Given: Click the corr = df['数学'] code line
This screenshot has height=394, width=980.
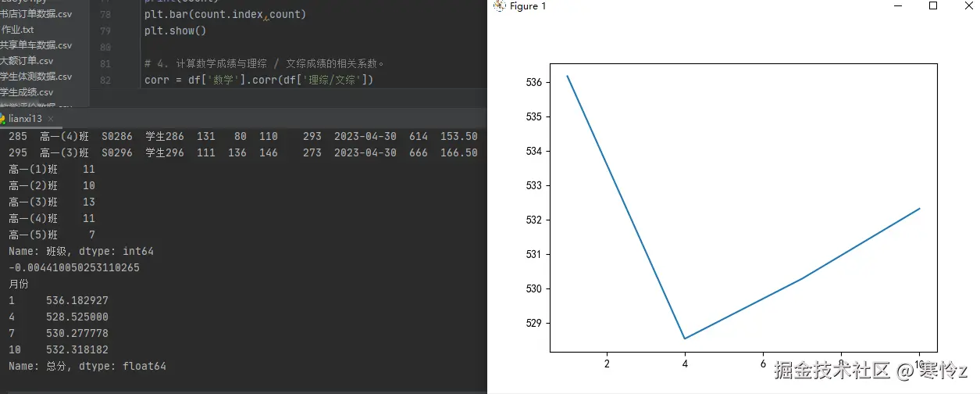Looking at the screenshot, I should (x=259, y=80).
